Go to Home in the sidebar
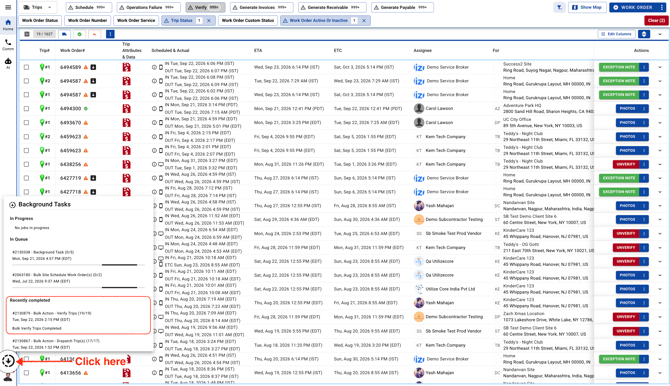 (x=8, y=24)
